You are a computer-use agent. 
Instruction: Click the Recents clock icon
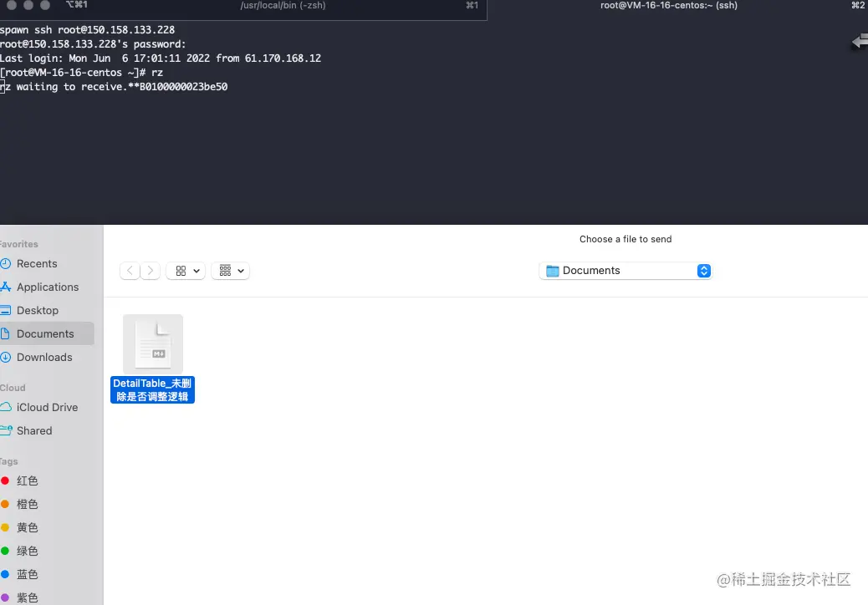pos(6,264)
